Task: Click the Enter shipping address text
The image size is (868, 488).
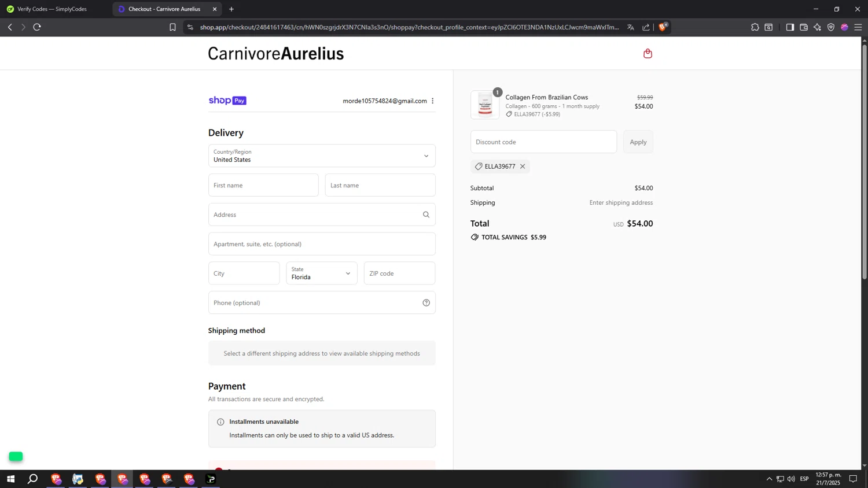Action: click(x=621, y=202)
